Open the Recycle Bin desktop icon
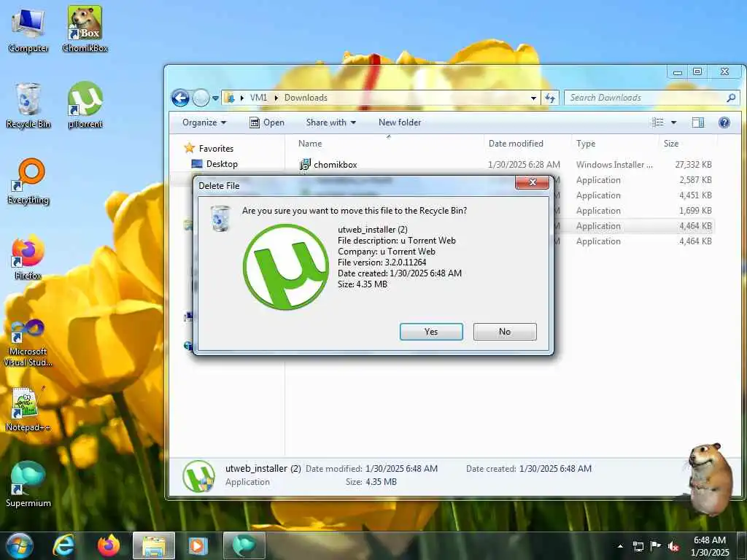747x560 pixels. [x=28, y=106]
